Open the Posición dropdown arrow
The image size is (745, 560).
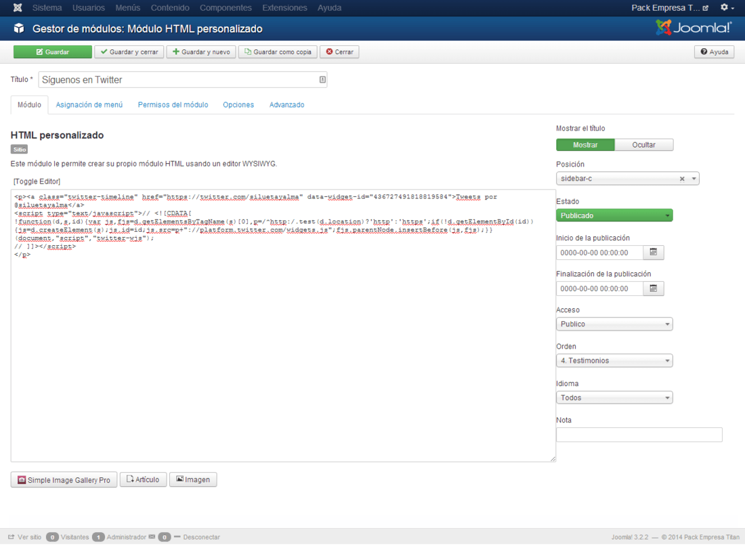coord(694,179)
